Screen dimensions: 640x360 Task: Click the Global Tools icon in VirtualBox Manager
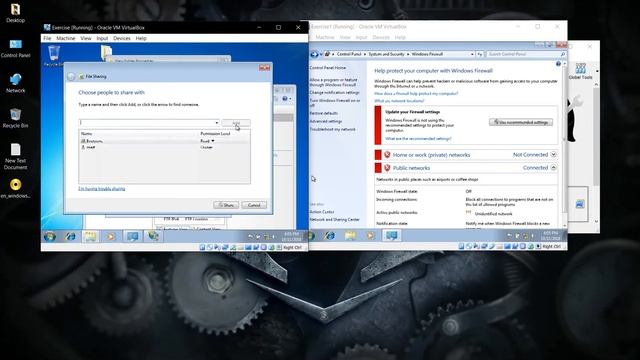tap(580, 71)
